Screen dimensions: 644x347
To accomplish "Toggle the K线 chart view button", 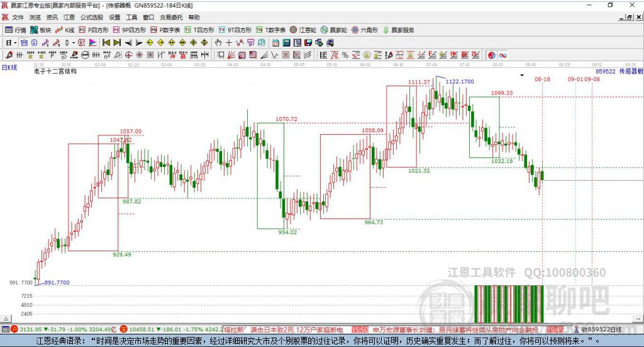I will (65, 30).
